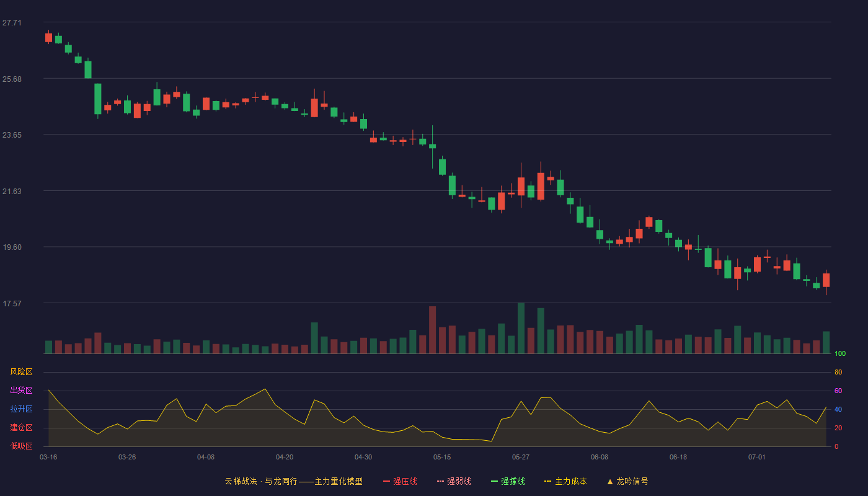Click the 27.71 price axis label
This screenshot has height=496, width=868.
(12, 23)
